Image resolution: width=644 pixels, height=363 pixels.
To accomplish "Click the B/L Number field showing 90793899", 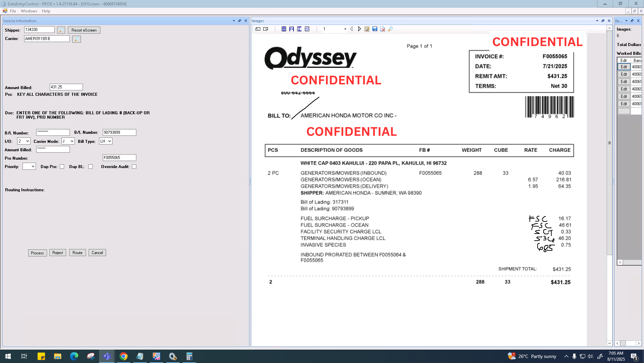I will pyautogui.click(x=120, y=132).
